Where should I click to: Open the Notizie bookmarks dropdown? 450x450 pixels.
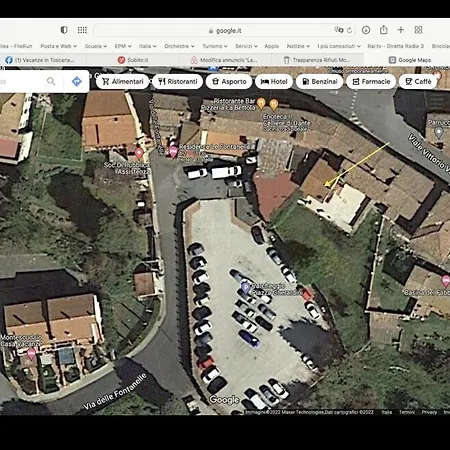coord(298,46)
